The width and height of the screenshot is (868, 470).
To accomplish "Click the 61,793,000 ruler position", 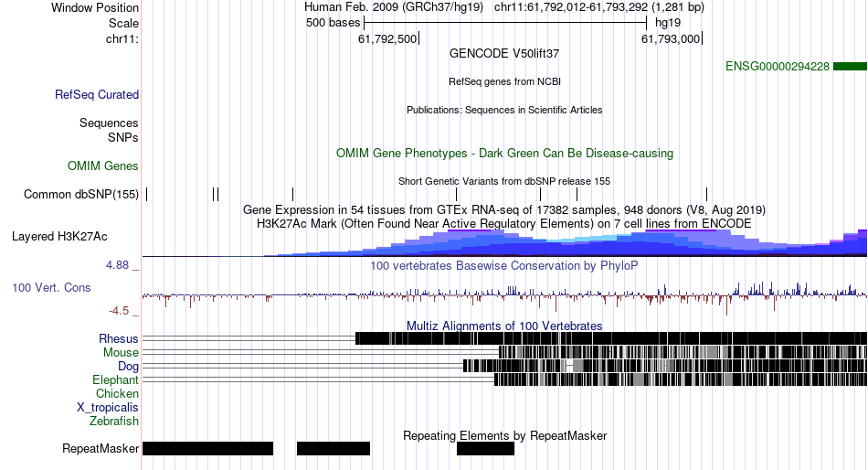I will [x=672, y=38].
